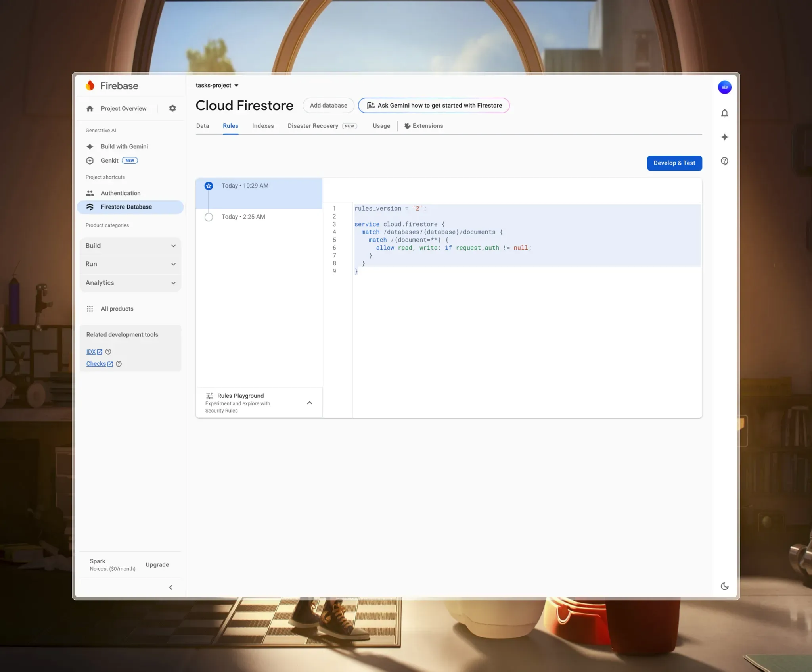Collapse the Rules Playground panel chevron
The height and width of the screenshot is (672, 812).
310,403
